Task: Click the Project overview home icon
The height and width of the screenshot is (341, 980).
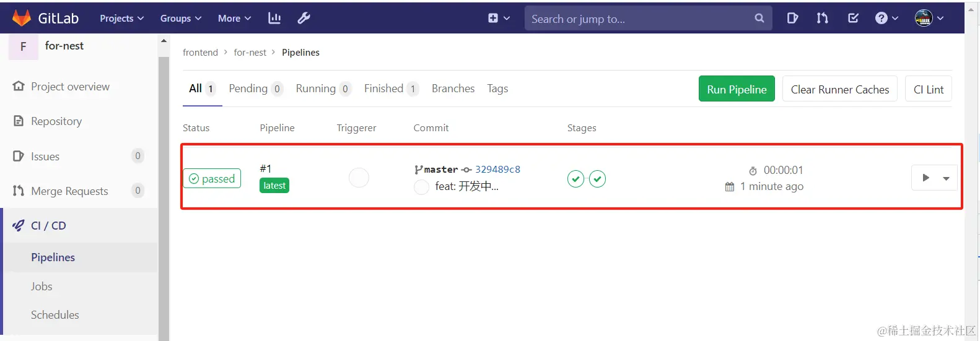Action: tap(19, 86)
